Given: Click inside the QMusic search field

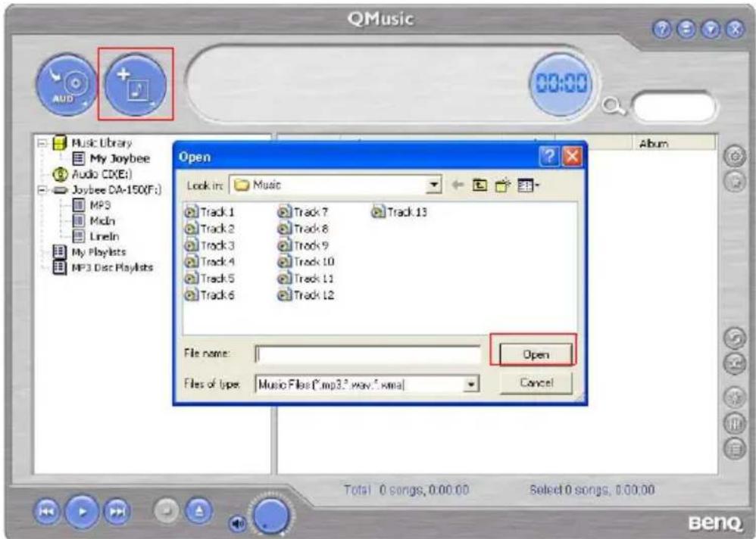Looking at the screenshot, I should pyautogui.click(x=674, y=107).
